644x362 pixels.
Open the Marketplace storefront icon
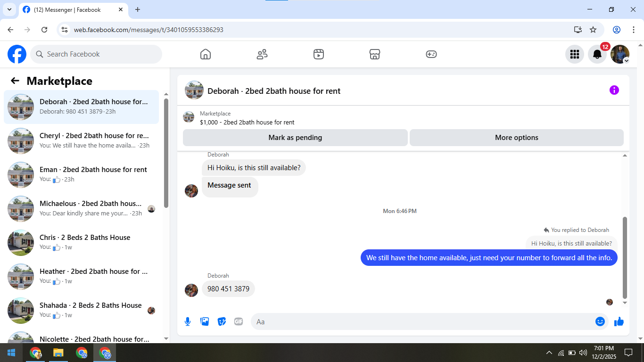375,54
